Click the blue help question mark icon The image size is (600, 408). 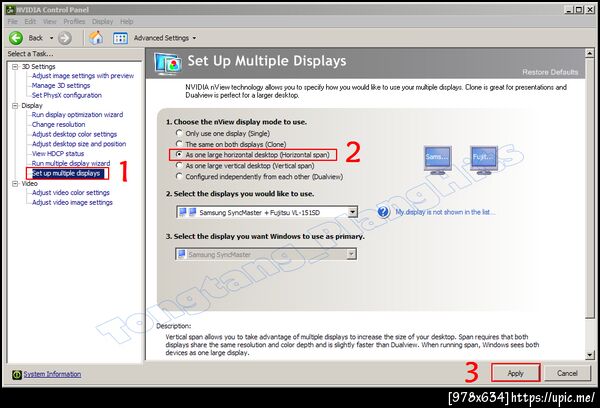383,212
